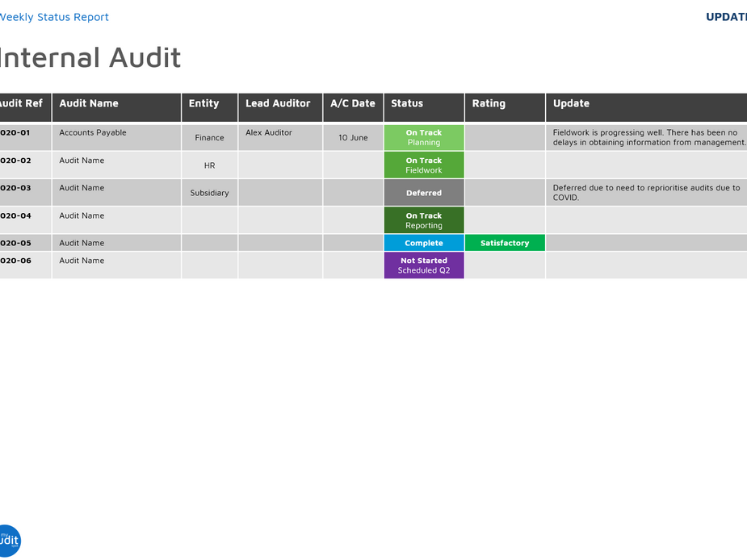Click the On Track Reporting status cell

click(424, 220)
